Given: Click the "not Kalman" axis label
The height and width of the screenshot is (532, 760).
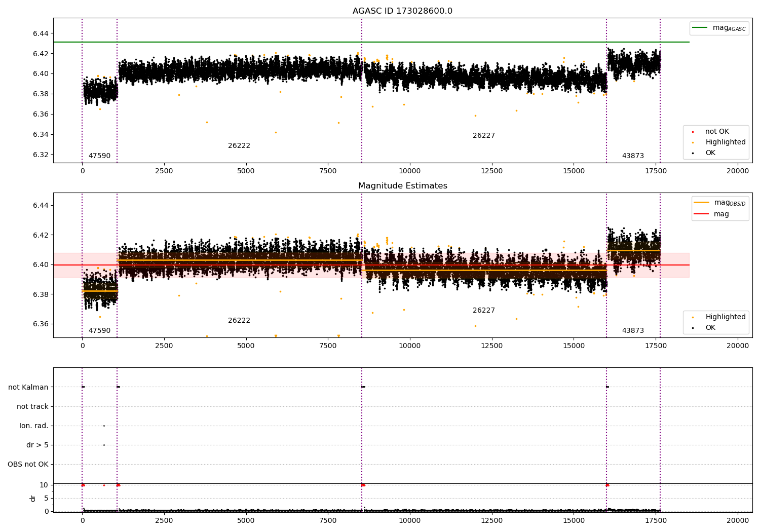Looking at the screenshot, I should click(x=28, y=387).
